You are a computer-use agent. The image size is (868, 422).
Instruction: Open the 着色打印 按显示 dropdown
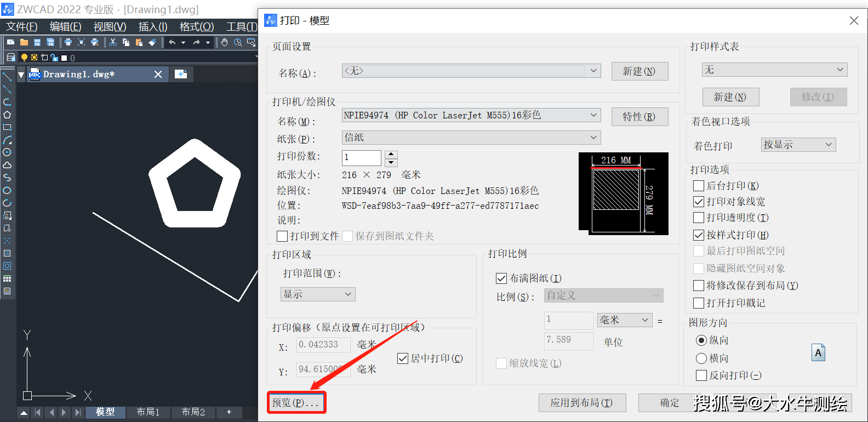[798, 145]
